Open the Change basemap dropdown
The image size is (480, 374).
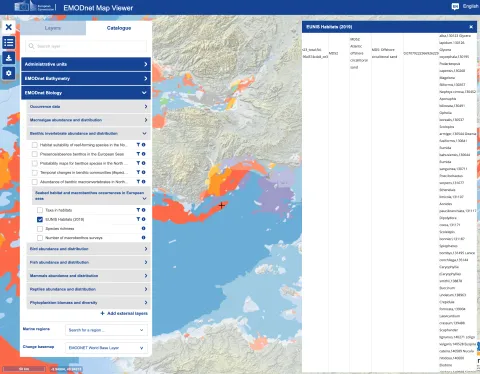click(x=106, y=348)
